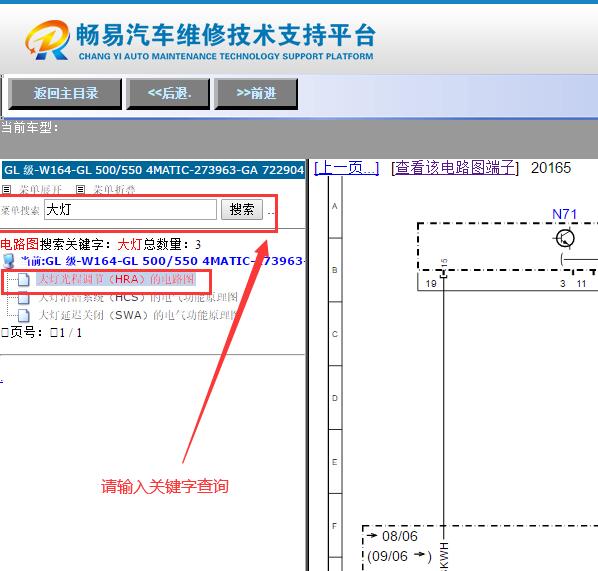598x571 pixels.
Task: Click the 搜索 search button
Action: tap(242, 209)
